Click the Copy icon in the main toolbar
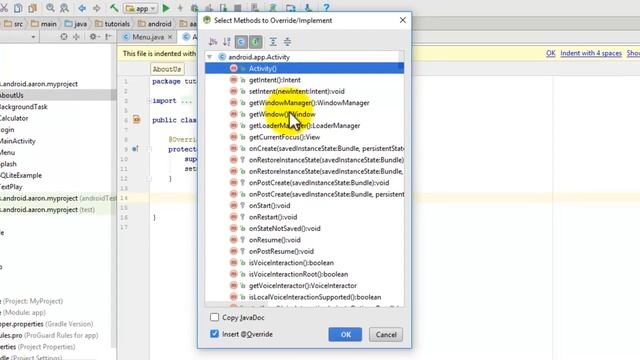Image resolution: width=640 pixels, height=360 pixels. coord(18,8)
